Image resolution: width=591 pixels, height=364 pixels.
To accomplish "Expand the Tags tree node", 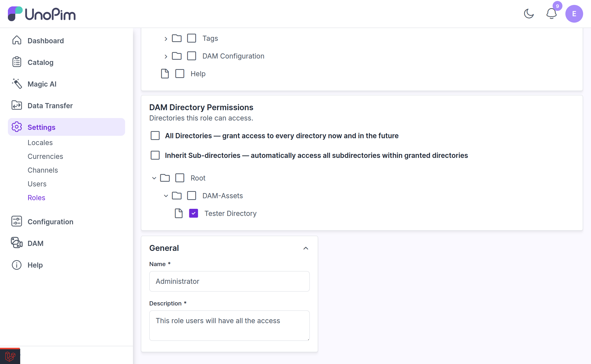I will 166,39.
